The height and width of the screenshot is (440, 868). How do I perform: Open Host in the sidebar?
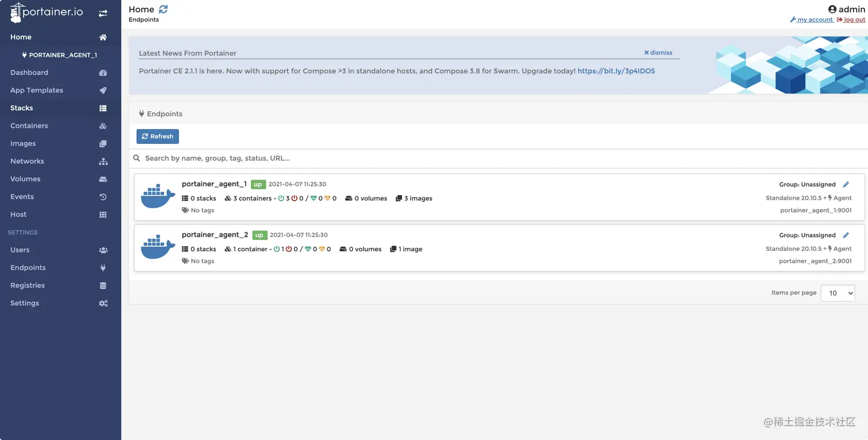(18, 215)
